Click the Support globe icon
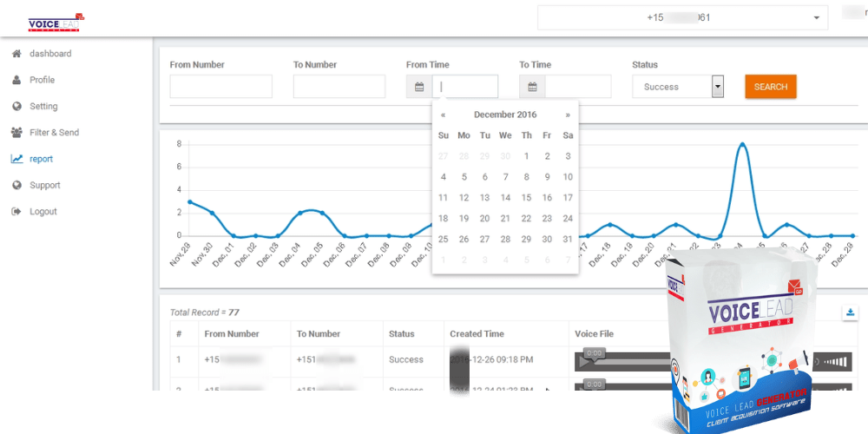The width and height of the screenshot is (868, 434). click(16, 185)
